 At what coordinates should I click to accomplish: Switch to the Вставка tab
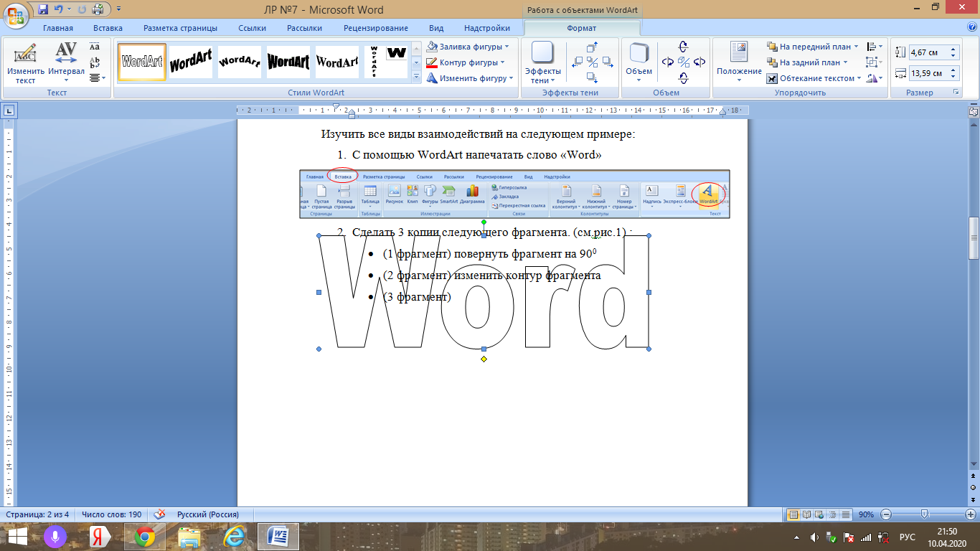click(108, 28)
